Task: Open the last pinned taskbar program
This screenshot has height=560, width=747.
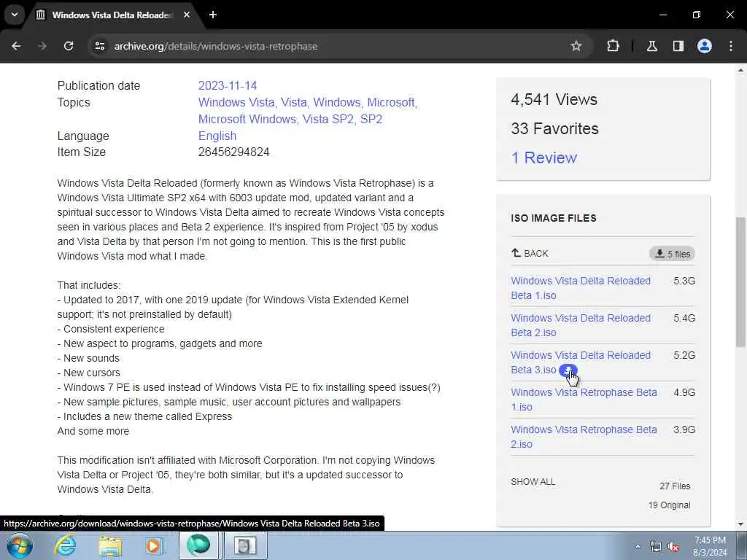Action: pyautogui.click(x=244, y=545)
